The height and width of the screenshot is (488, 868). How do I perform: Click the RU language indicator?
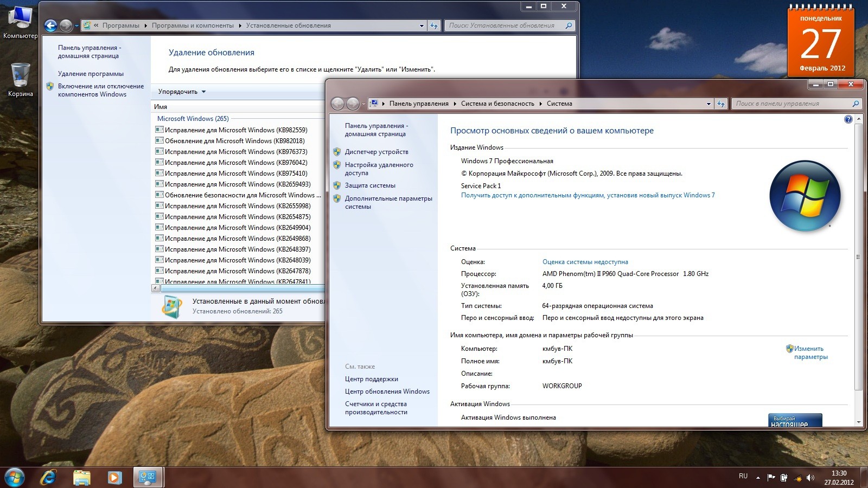(743, 476)
